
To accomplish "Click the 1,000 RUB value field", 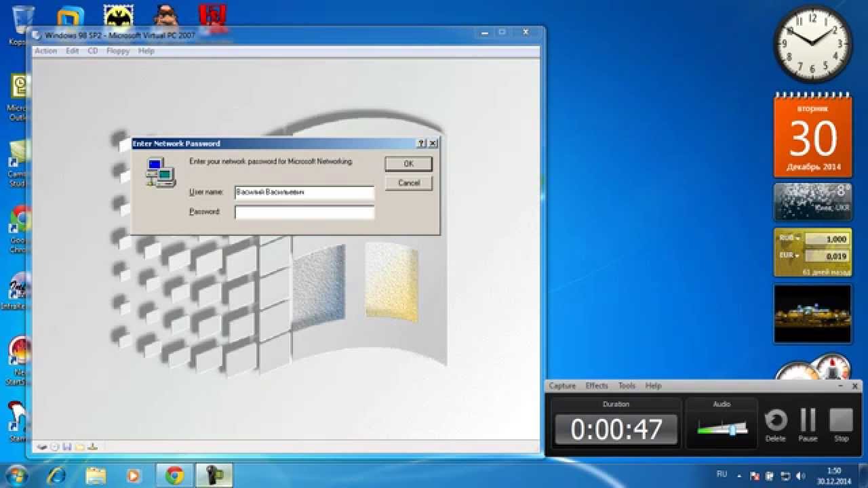I will (826, 239).
